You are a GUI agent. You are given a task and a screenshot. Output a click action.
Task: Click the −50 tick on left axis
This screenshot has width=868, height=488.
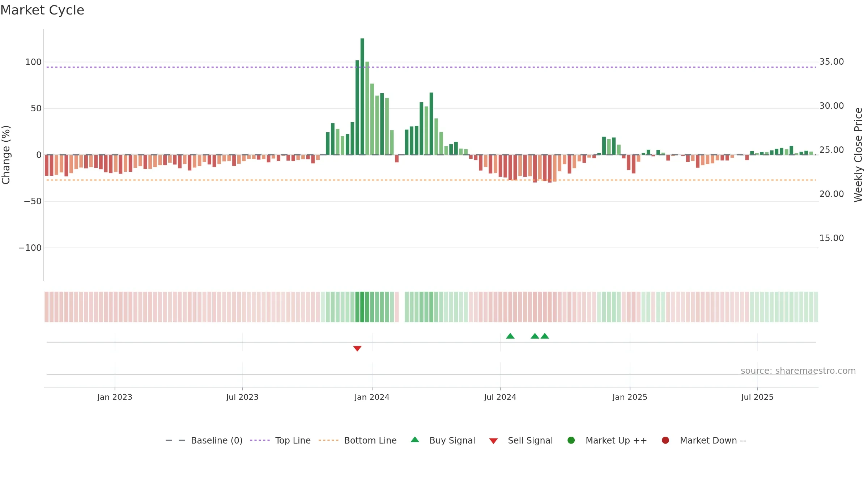click(33, 201)
